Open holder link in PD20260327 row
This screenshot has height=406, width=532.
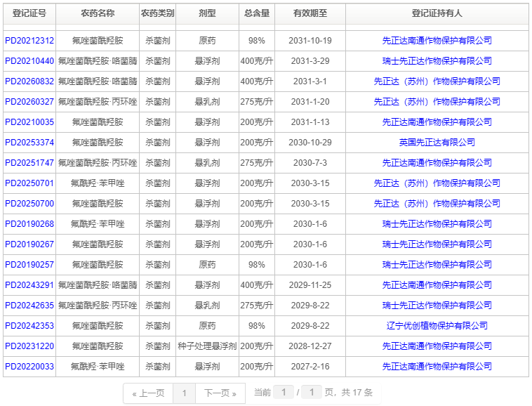(437, 102)
